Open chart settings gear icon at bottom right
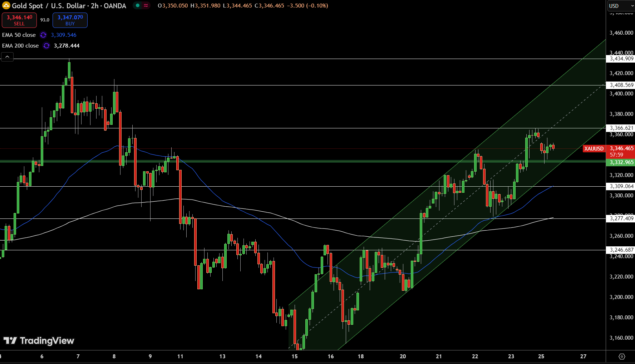The image size is (635, 364). pos(622,356)
